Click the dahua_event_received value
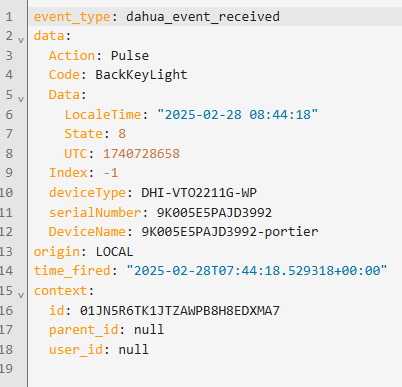This screenshot has height=387, width=402. click(203, 17)
